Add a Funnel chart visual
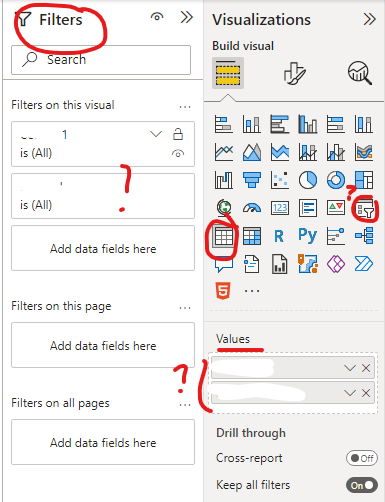The height and width of the screenshot is (502, 385). click(251, 180)
